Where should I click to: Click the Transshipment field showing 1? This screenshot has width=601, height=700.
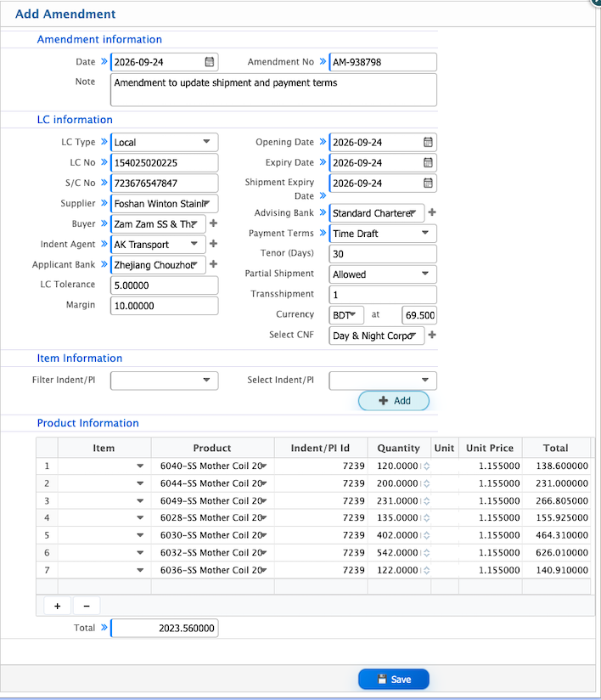point(383,295)
